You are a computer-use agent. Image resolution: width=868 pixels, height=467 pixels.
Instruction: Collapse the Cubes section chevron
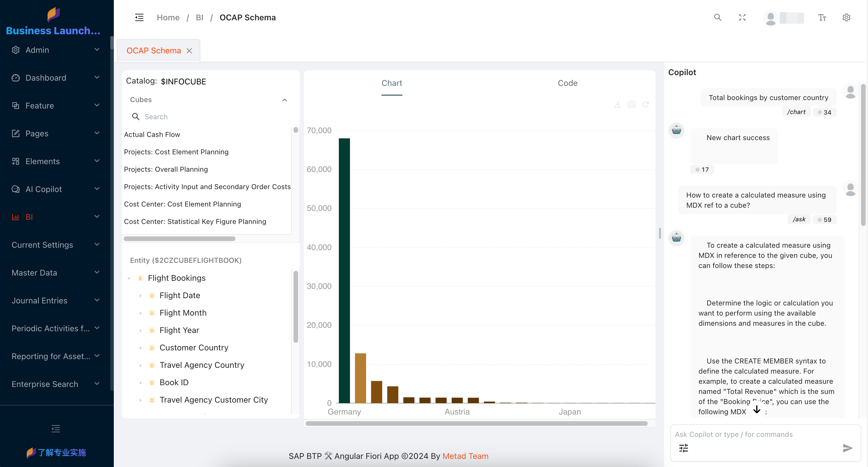click(284, 100)
